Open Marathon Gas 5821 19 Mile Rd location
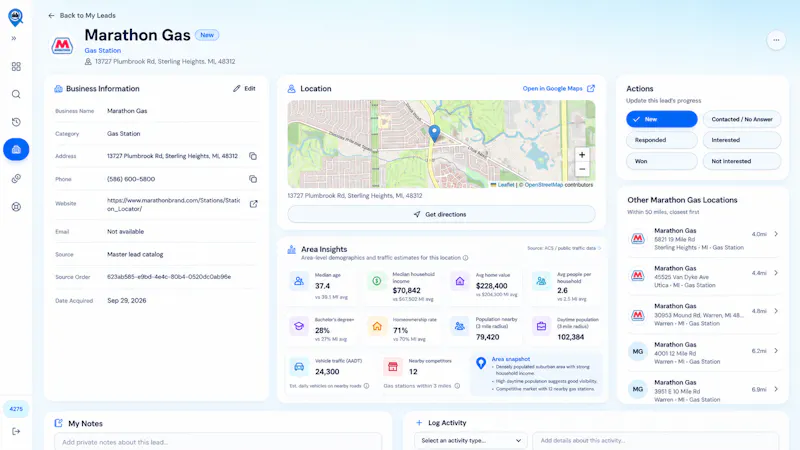The width and height of the screenshot is (800, 450). pyautogui.click(x=703, y=238)
